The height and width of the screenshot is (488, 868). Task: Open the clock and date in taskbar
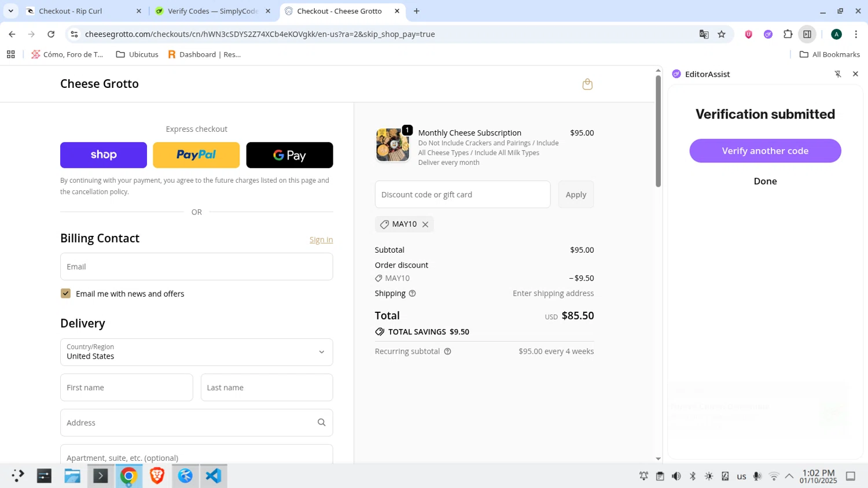(x=818, y=476)
